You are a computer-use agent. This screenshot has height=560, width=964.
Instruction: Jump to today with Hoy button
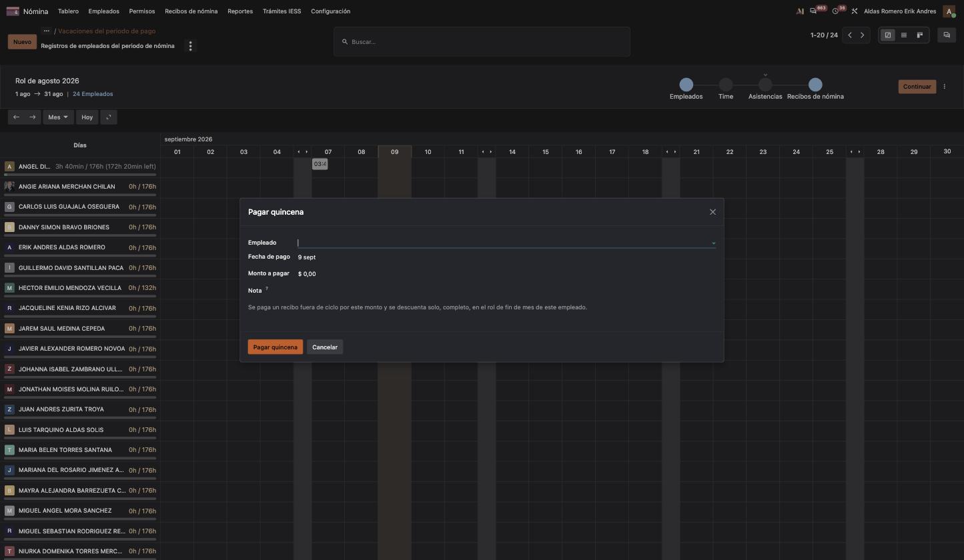pyautogui.click(x=87, y=117)
